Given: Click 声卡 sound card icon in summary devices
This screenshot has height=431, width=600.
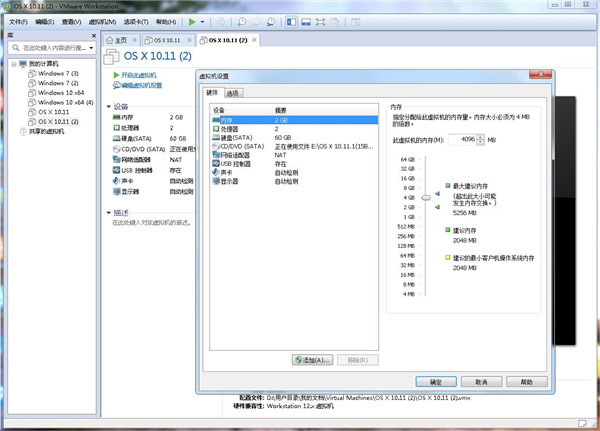Looking at the screenshot, I should pyautogui.click(x=117, y=181).
